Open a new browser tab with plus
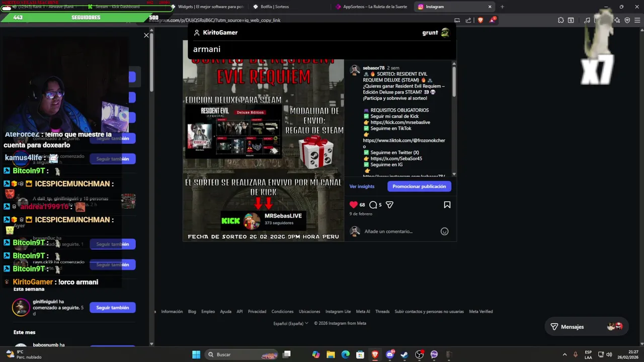This screenshot has height=362, width=644. pyautogui.click(x=502, y=7)
